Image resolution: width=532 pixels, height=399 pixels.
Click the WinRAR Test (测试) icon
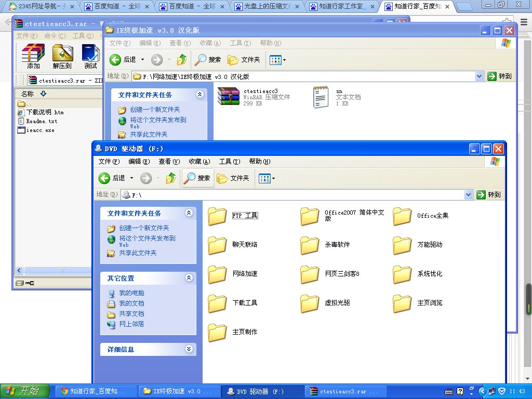click(90, 56)
